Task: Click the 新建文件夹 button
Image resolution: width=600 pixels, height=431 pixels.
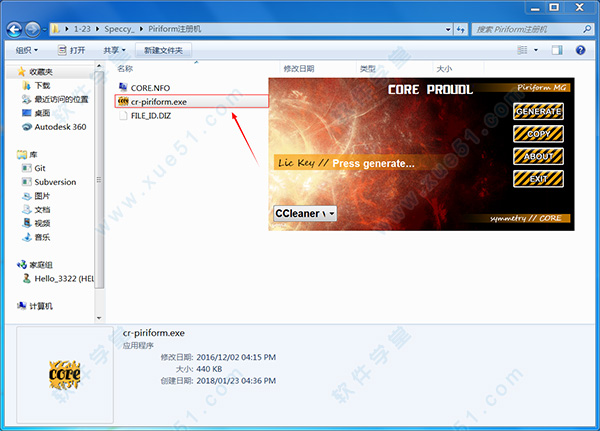Action: (x=163, y=50)
